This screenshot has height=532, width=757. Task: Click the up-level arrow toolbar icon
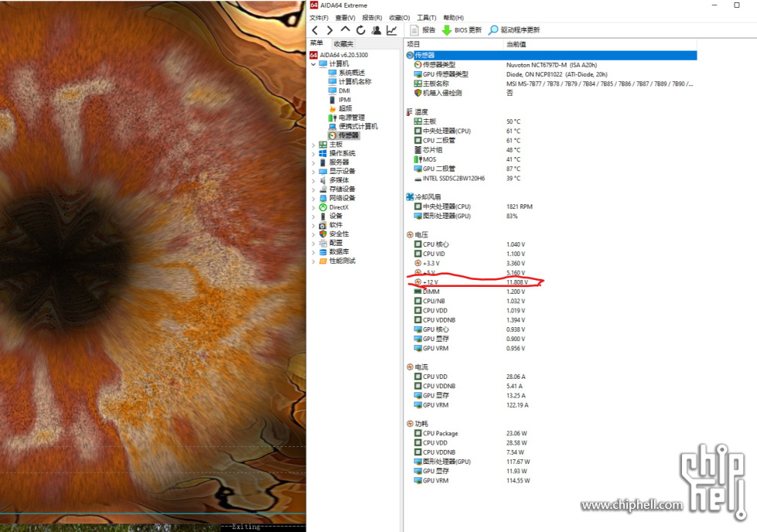[345, 30]
